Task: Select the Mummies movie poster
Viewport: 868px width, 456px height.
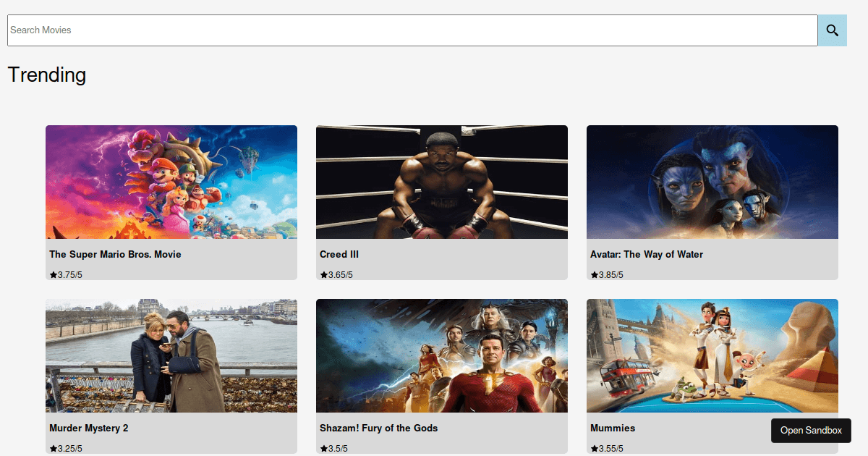Action: point(712,355)
